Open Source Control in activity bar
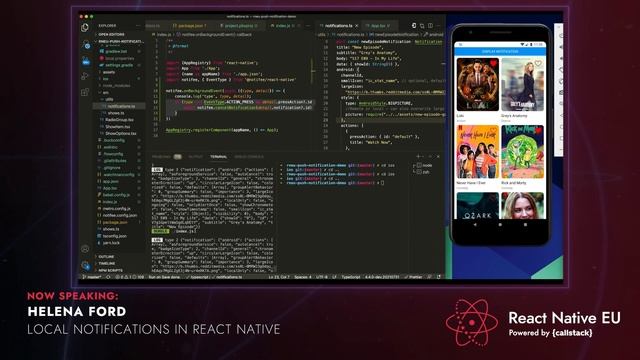 pyautogui.click(x=86, y=45)
